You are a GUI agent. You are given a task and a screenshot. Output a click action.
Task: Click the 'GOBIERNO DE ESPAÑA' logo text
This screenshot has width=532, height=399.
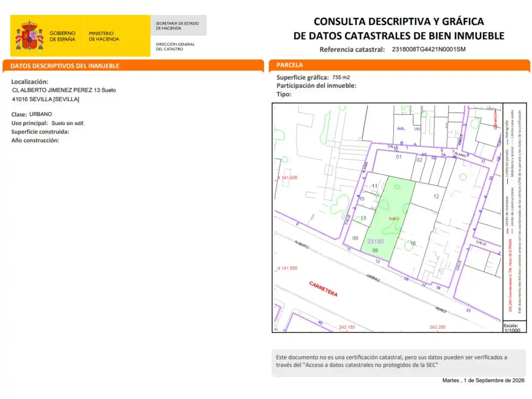click(62, 36)
